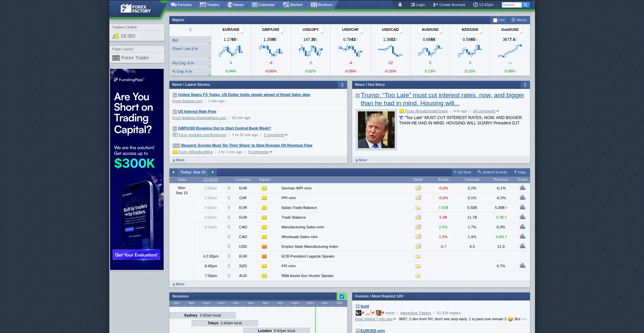Open graph for Empire State Manufacturing Index
Screen dimensions: 644x333
(x=522, y=246)
